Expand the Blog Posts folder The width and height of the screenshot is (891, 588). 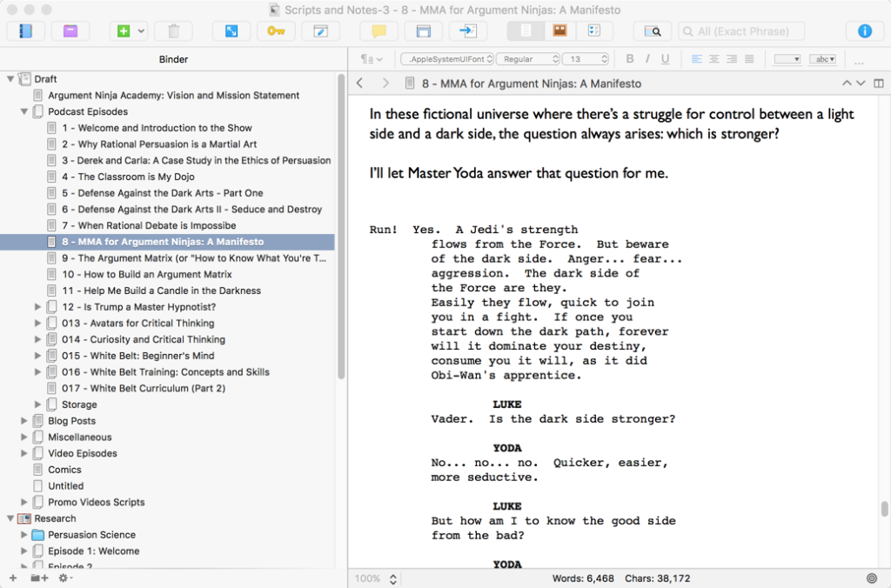click(24, 421)
